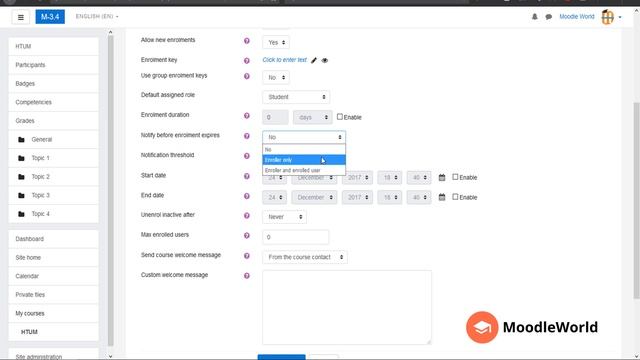This screenshot has width=640, height=360.
Task: Click the user avatar picture
Action: 607,17
